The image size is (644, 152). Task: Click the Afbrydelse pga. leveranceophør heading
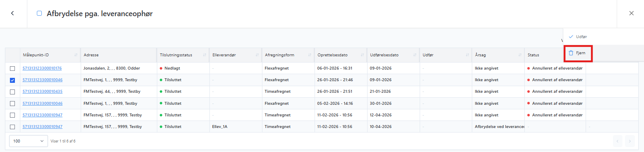coord(100,13)
